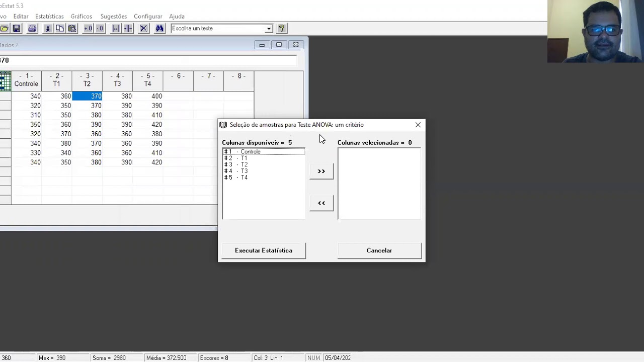Click highlighted cell 370 in T2 column
The height and width of the screenshot is (362, 644).
point(87,96)
